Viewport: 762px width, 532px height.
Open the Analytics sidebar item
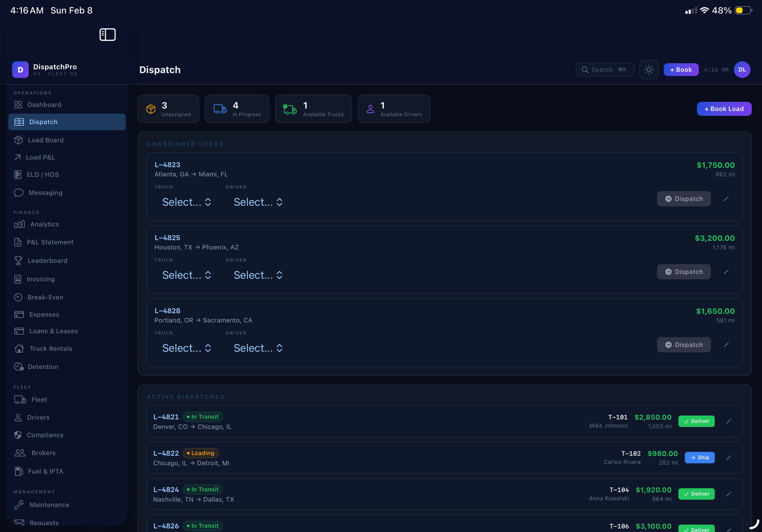(44, 225)
